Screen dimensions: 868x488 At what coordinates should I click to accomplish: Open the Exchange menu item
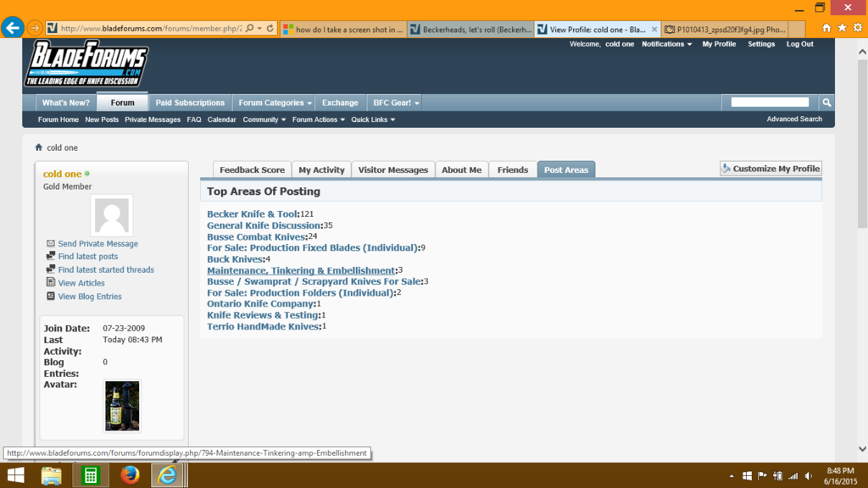coord(340,103)
